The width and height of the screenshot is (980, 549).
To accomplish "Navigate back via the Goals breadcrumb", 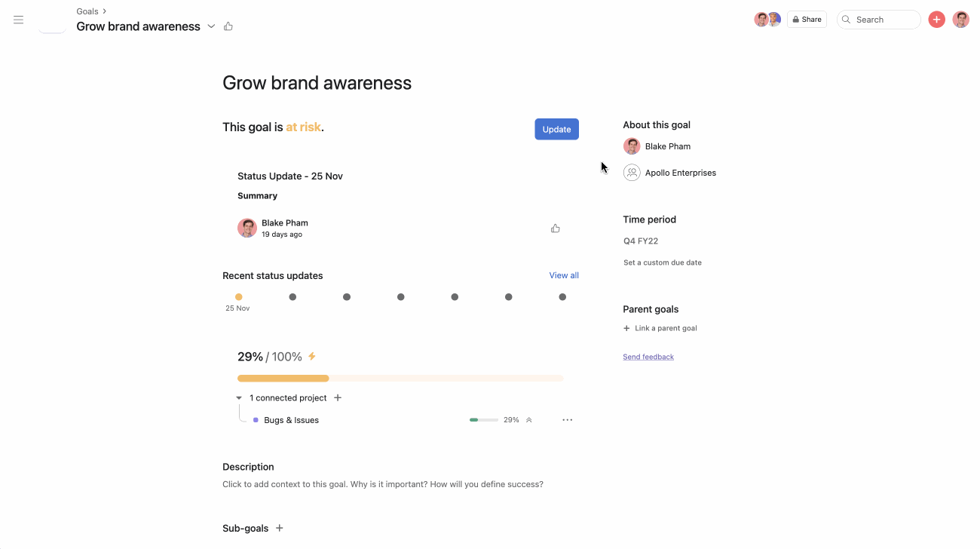I will click(85, 11).
